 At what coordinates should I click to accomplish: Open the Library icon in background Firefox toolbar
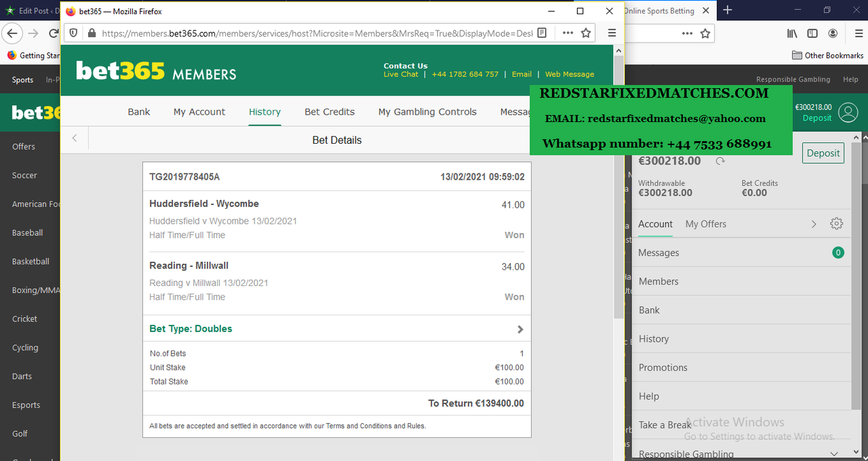click(791, 33)
